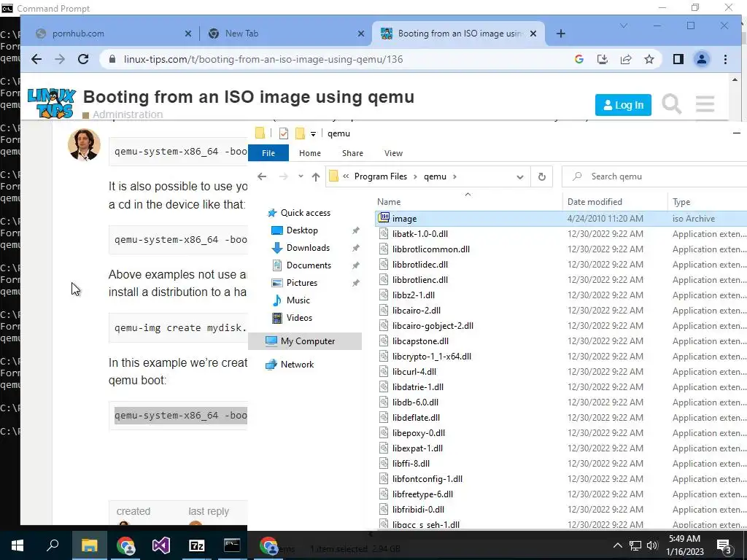Select Network in navigation pane
Viewport: 747px width, 560px height.
tap(297, 365)
